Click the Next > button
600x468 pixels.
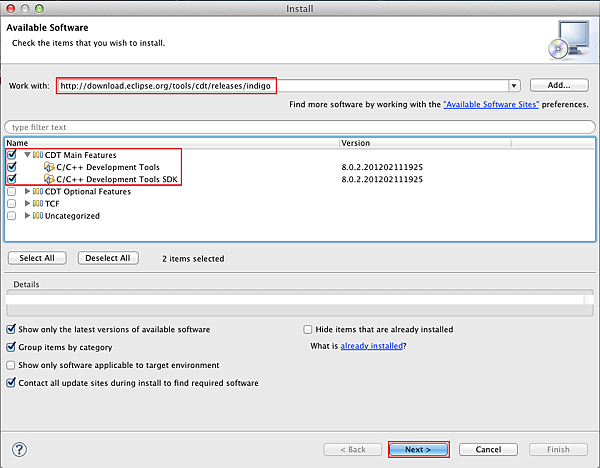pos(418,450)
